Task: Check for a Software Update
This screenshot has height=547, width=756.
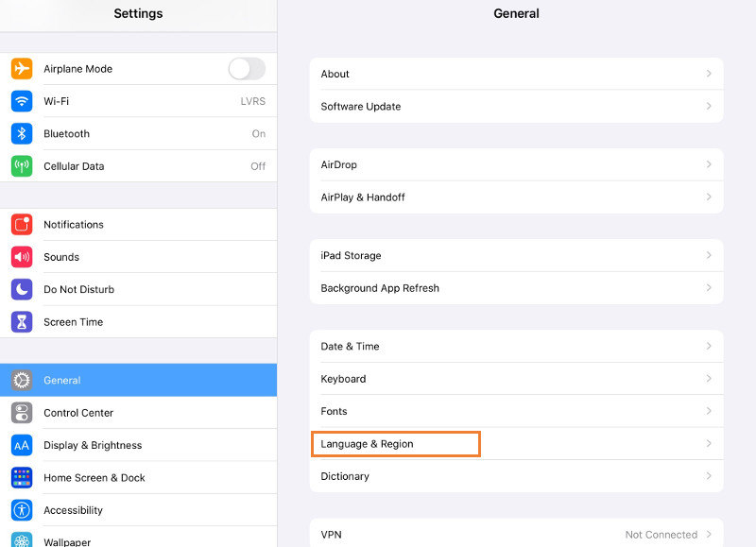Action: [516, 107]
